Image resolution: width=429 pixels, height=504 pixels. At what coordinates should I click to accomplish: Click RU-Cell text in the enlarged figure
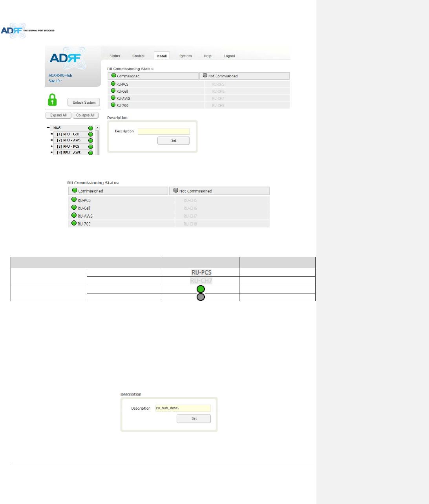(84, 208)
